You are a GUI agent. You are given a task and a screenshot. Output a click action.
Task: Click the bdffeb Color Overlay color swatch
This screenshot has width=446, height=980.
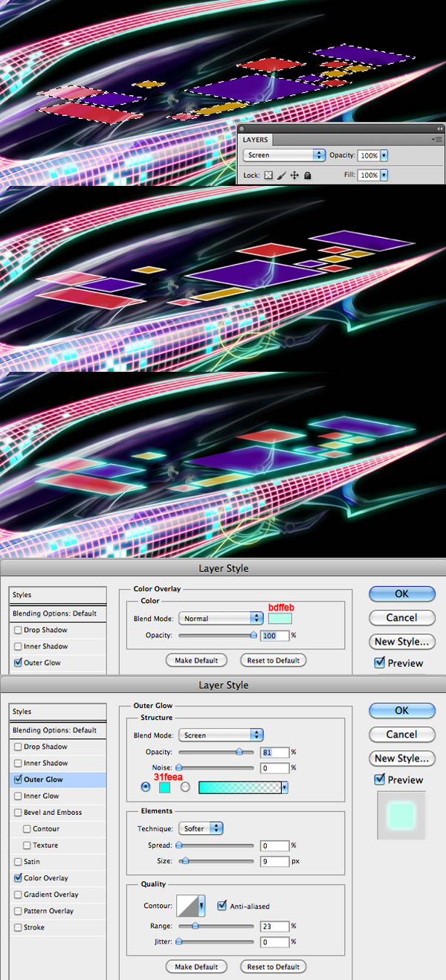point(280,619)
